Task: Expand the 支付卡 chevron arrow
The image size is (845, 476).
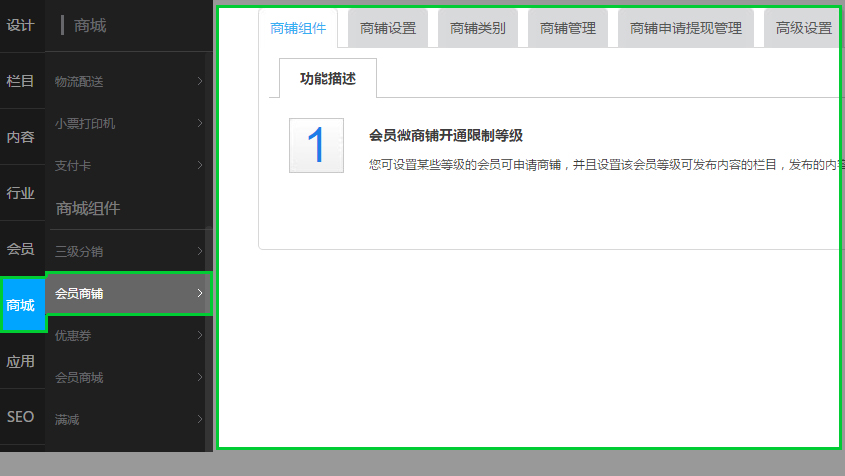Action: [200, 165]
